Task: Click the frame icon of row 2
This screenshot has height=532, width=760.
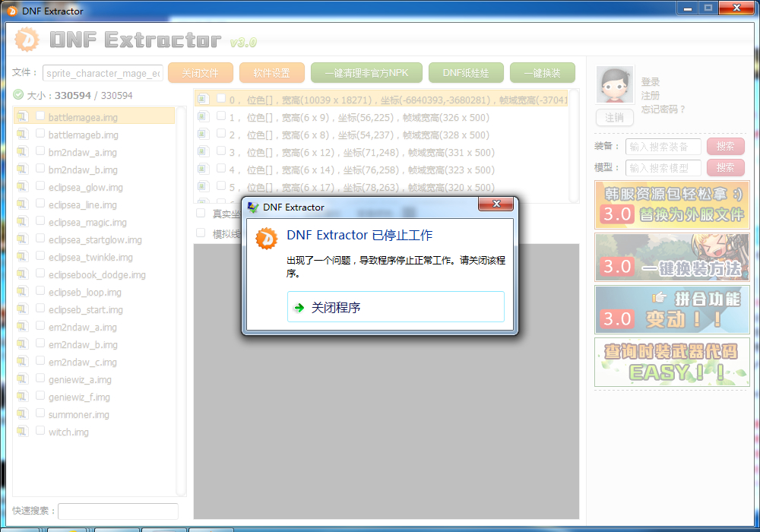Action: point(203,134)
